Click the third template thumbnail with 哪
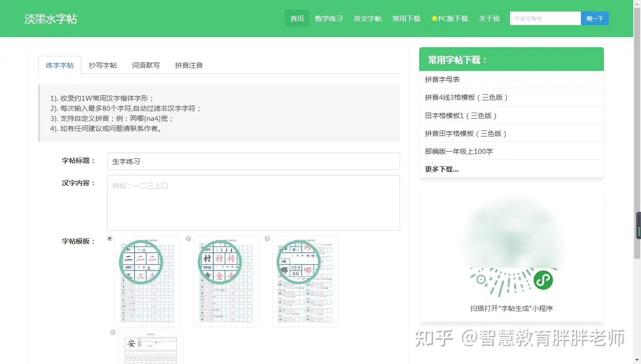The image size is (641, 364). click(x=305, y=282)
